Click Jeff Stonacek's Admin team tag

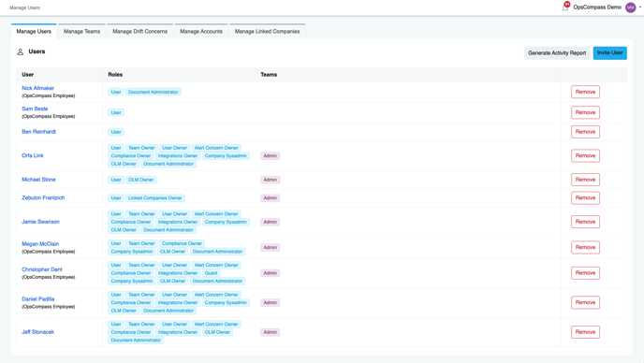271,332
